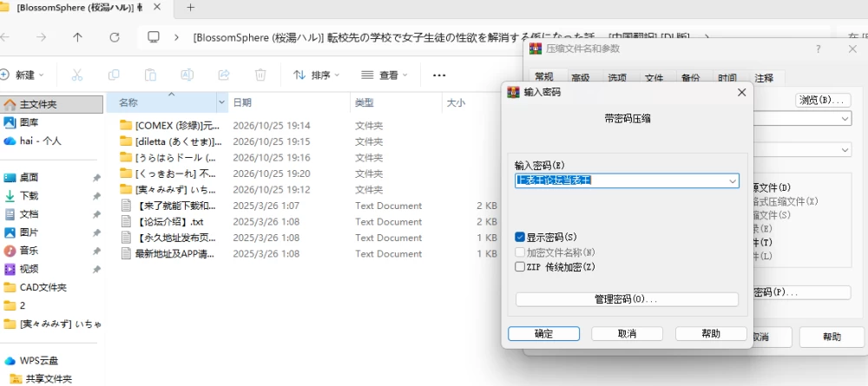The height and width of the screenshot is (386, 868).
Task: Switch to the 注释 tab
Action: click(764, 78)
